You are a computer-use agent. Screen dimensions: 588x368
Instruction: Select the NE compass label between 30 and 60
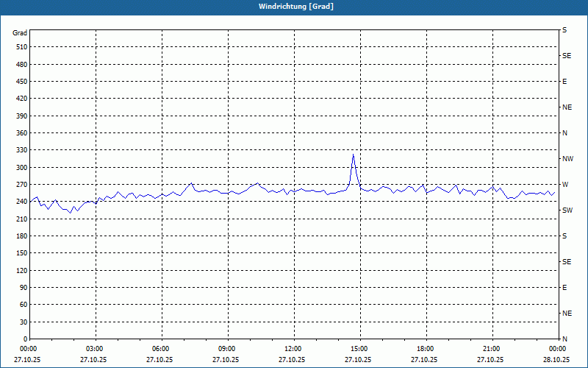pyautogui.click(x=567, y=314)
